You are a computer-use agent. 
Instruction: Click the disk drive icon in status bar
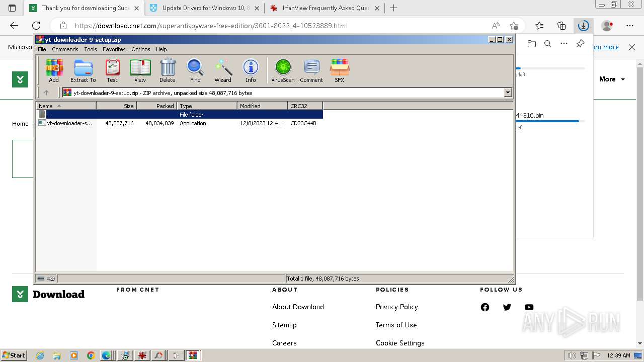(x=41, y=279)
